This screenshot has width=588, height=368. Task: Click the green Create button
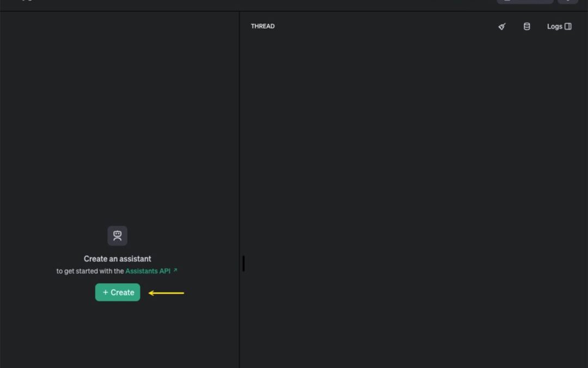(x=118, y=292)
